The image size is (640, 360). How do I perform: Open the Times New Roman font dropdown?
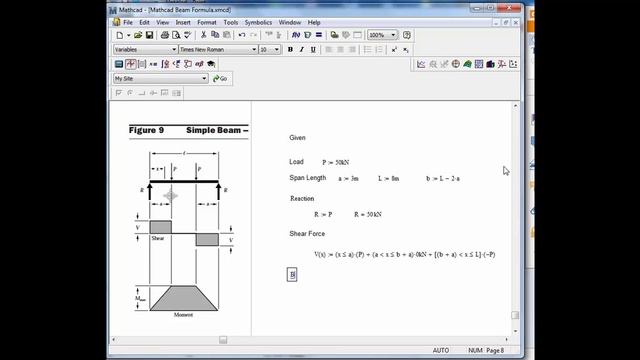click(x=254, y=50)
